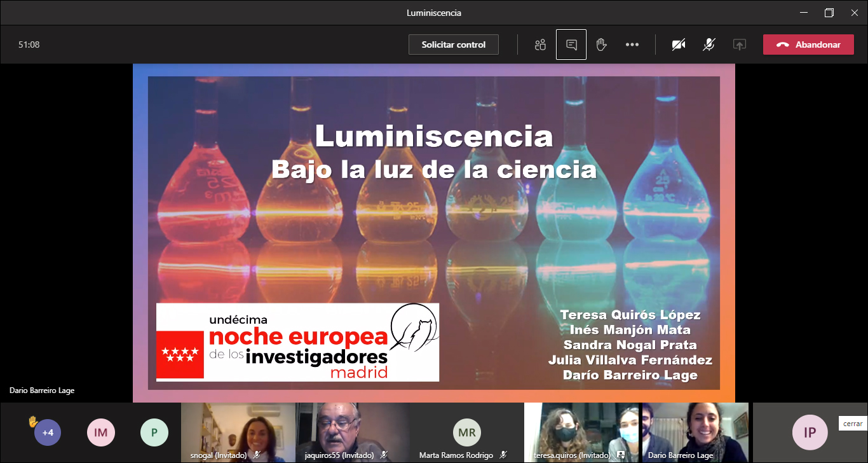
Task: Select the IP participant avatar
Action: click(810, 432)
